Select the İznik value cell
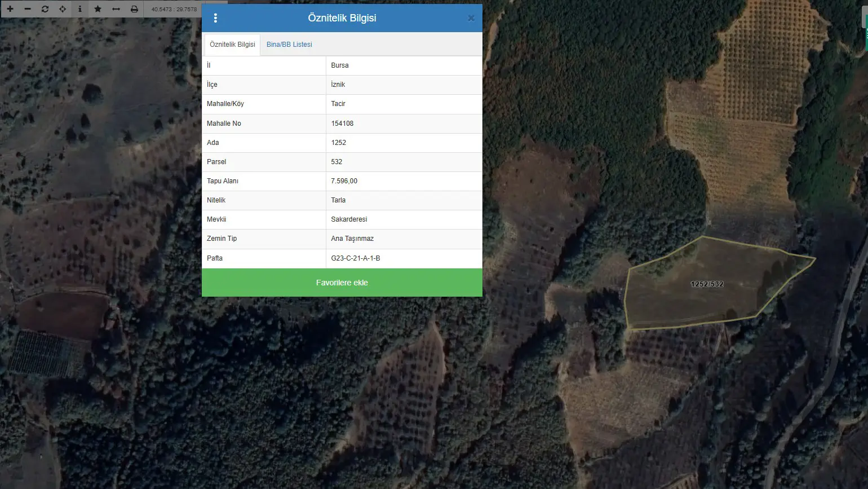The image size is (868, 489). (404, 85)
